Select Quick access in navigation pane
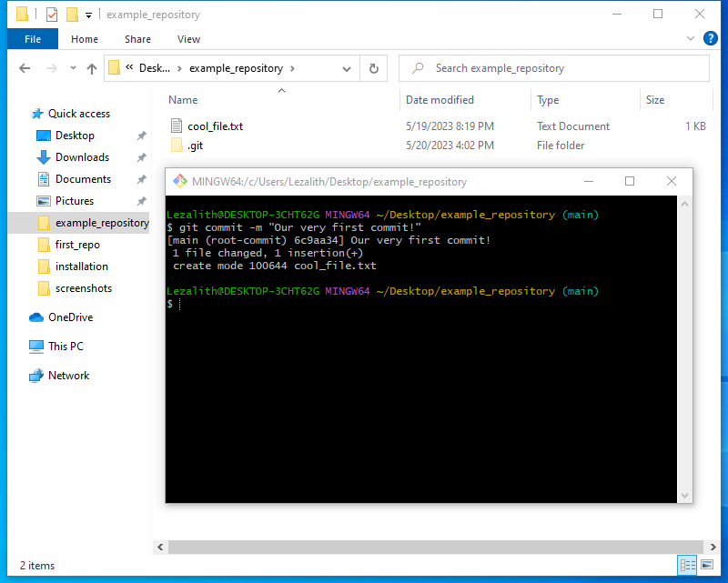 click(79, 114)
